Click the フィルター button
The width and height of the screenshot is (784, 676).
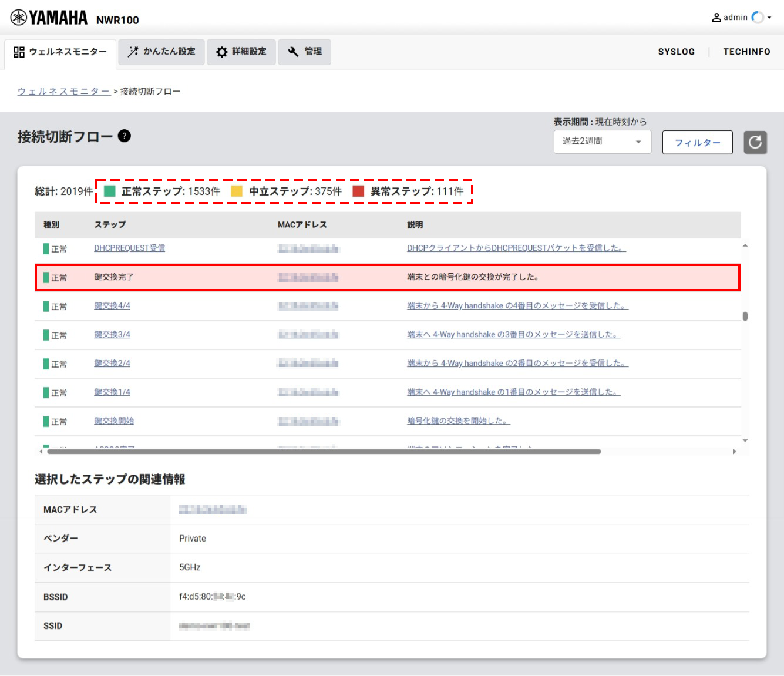(x=697, y=143)
